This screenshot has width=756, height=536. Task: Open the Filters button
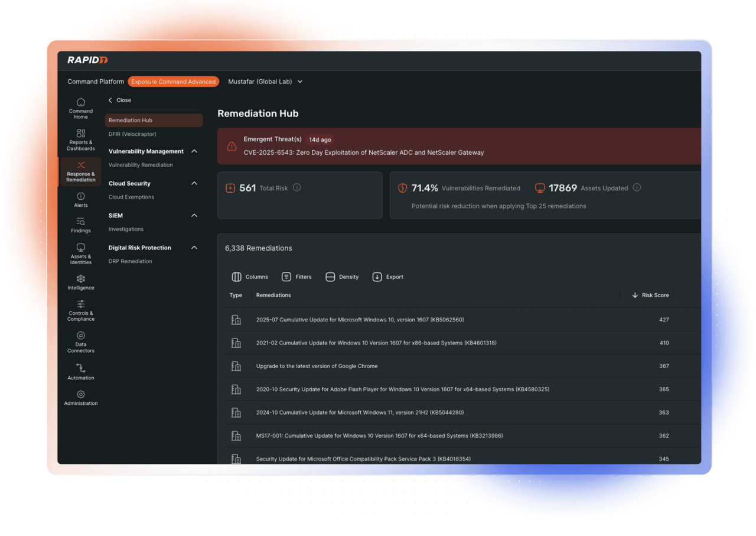click(296, 277)
